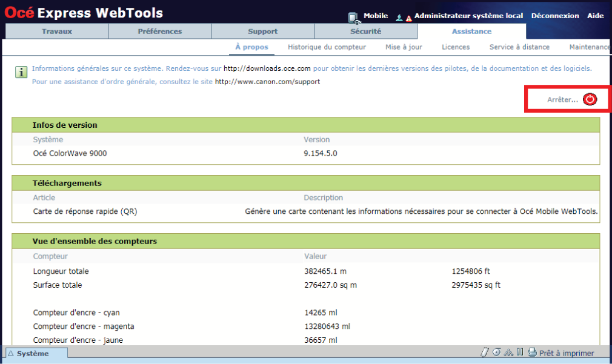Click Compteur d'encre - jaune label
This screenshot has height=364, width=612.
pos(78,340)
